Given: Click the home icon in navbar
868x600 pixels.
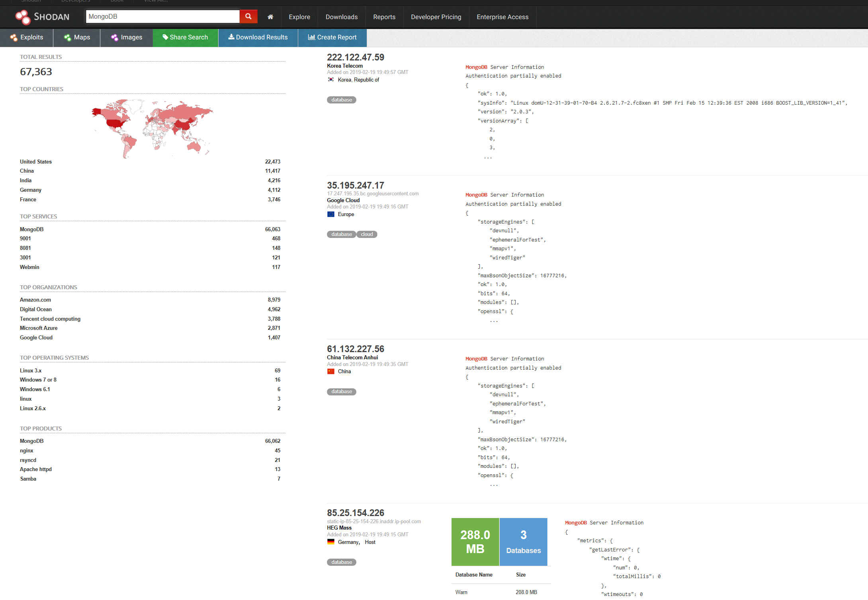Looking at the screenshot, I should coord(270,17).
